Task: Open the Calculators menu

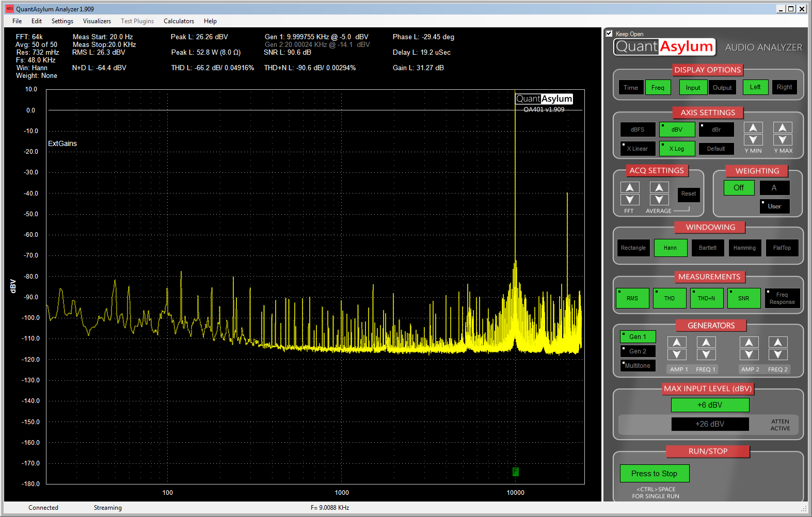Action: pyautogui.click(x=179, y=21)
